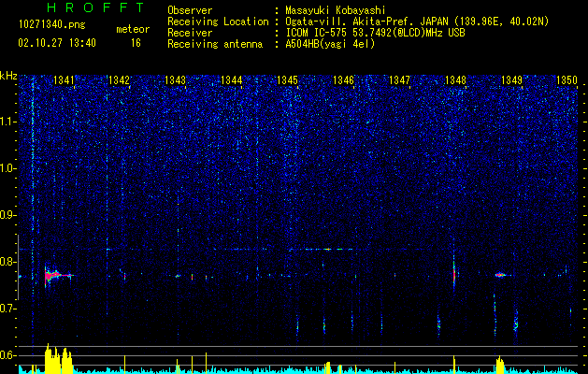
Task: Click the 'meteor' count label
Action: click(x=133, y=29)
